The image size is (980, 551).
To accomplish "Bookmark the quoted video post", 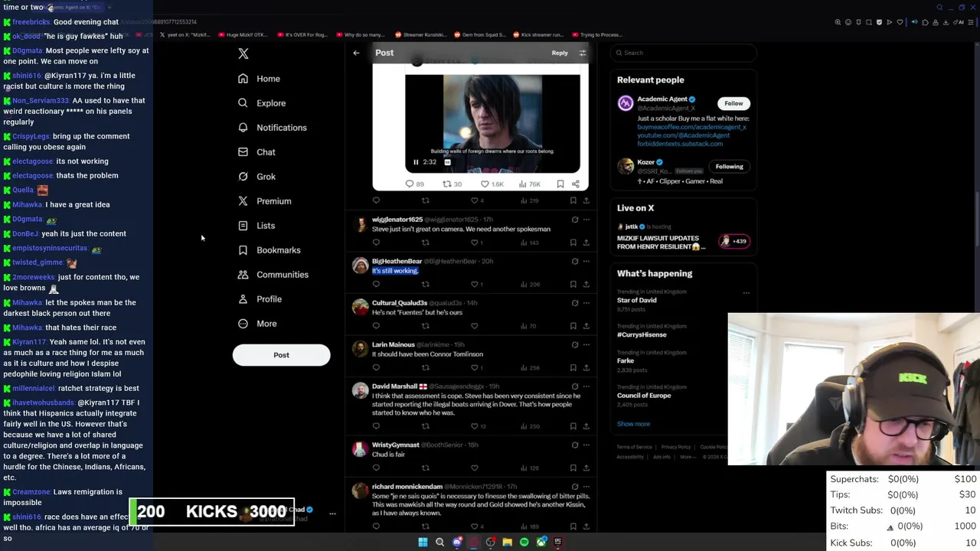I will click(x=560, y=184).
